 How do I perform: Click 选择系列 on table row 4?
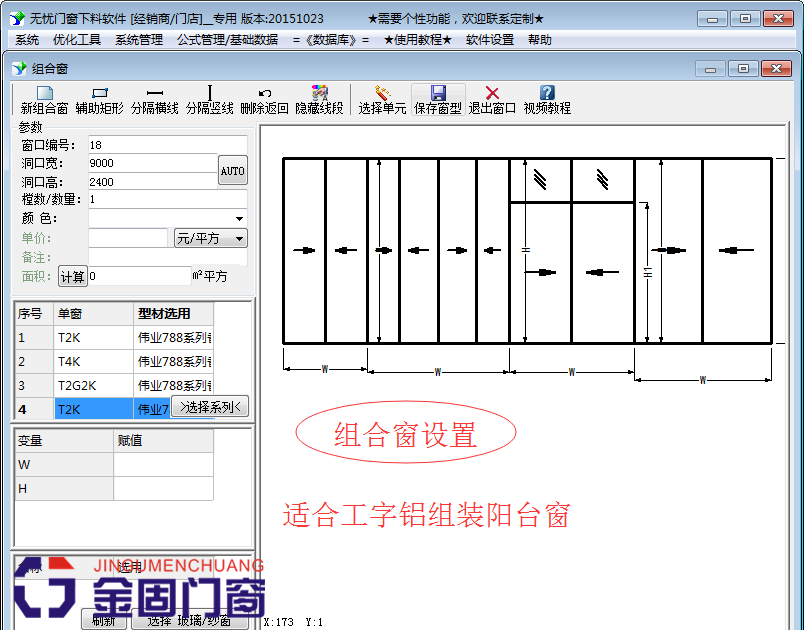point(209,408)
